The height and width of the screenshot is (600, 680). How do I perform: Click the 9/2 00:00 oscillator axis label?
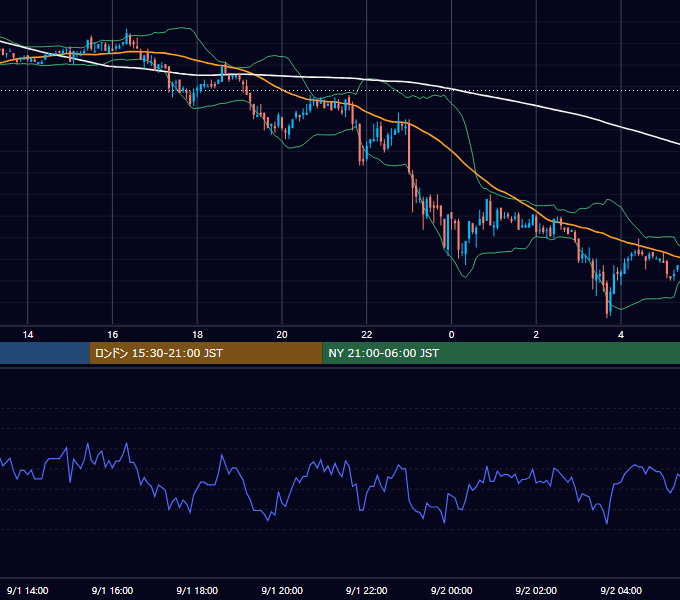click(451, 590)
